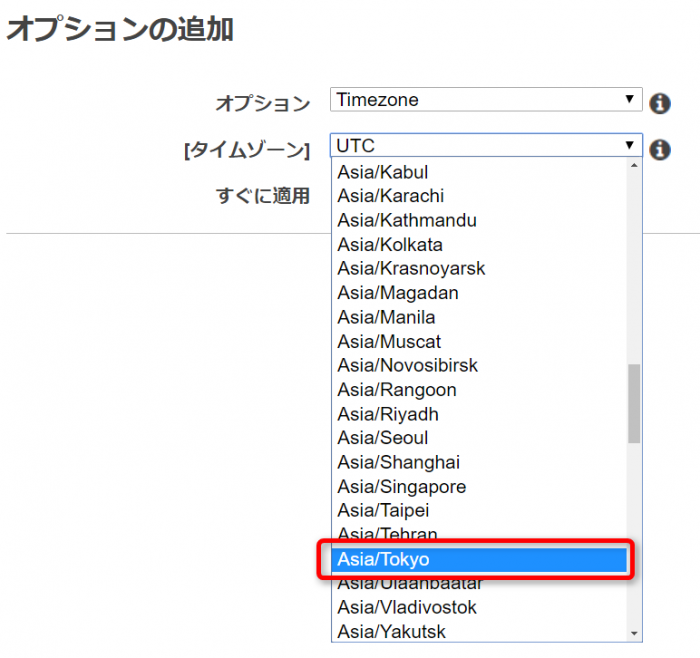Click the timezone list scrollbar thumb
700x658 pixels.
tap(634, 404)
